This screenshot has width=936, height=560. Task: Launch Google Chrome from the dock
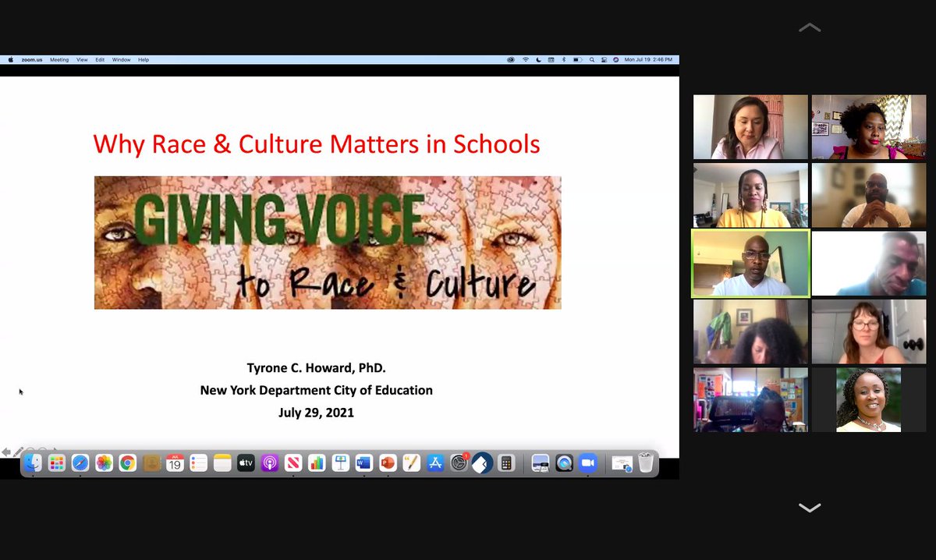tap(127, 463)
